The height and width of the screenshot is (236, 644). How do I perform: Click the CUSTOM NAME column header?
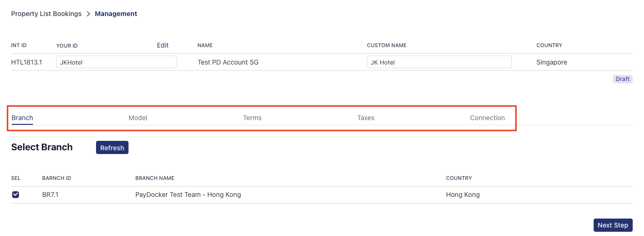[x=386, y=45]
